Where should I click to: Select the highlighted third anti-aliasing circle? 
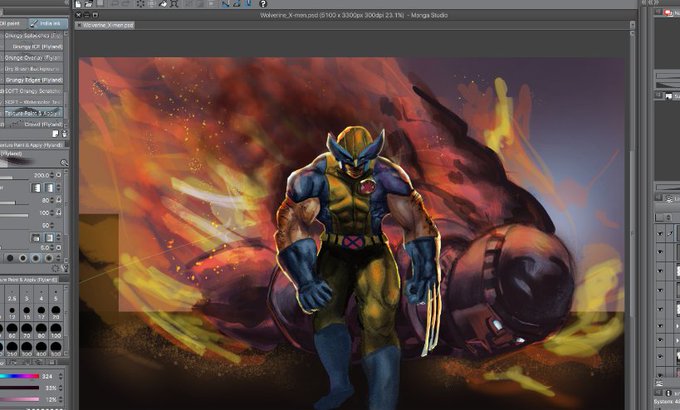click(x=36, y=259)
